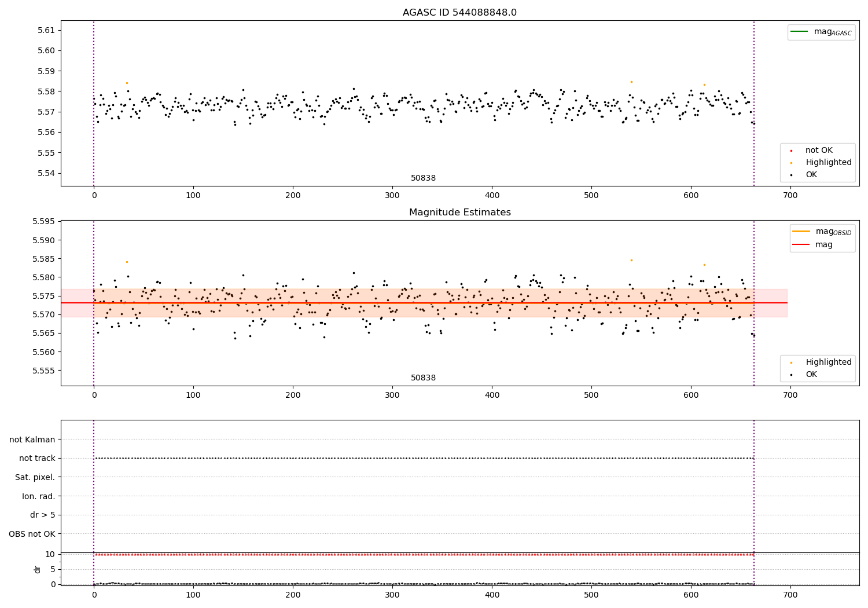Click orange highlighted point near x=614 in middle plot
This screenshot has width=868, height=608.
(704, 265)
